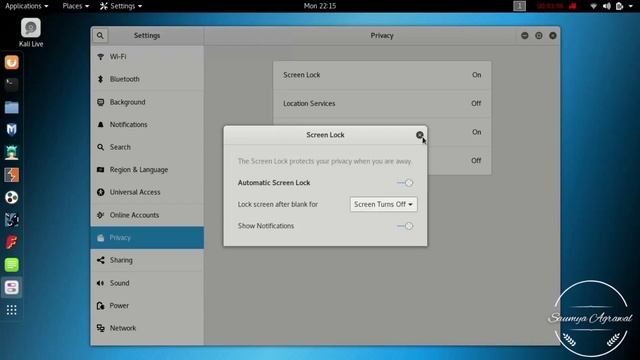This screenshot has width=640, height=360.
Task: Toggle the Automatic Screen Lock switch
Action: 405,183
